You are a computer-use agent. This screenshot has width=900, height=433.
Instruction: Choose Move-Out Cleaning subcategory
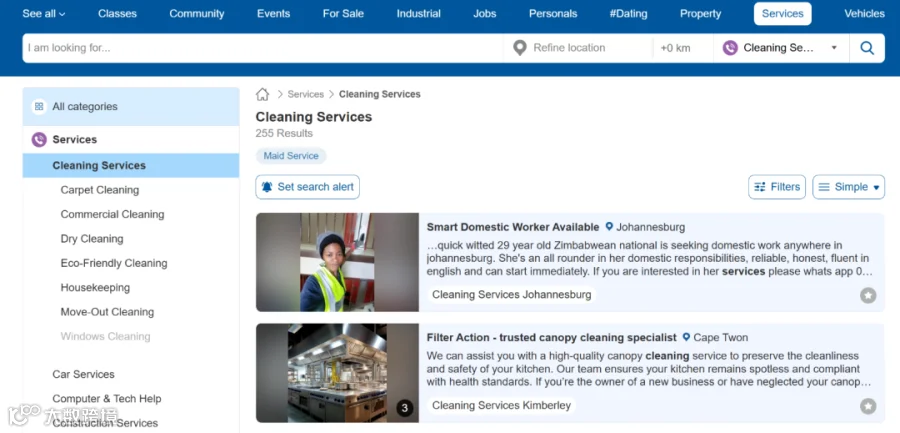(x=107, y=312)
